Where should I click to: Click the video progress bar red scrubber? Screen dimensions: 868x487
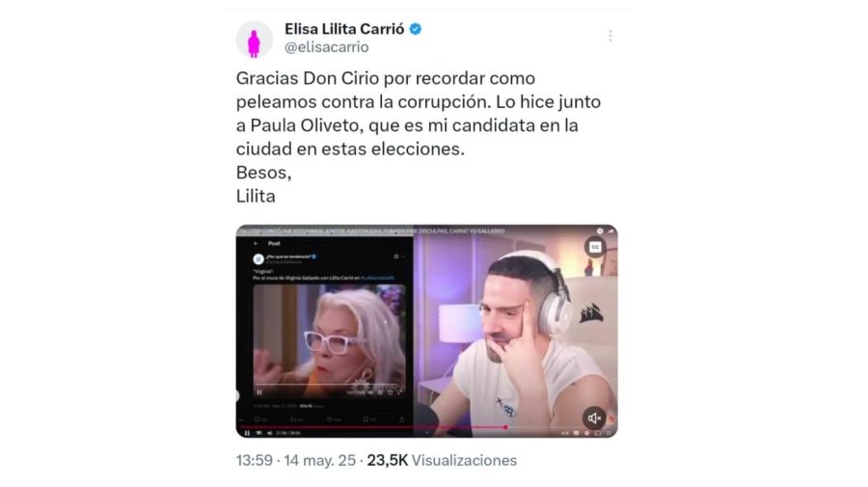(505, 427)
